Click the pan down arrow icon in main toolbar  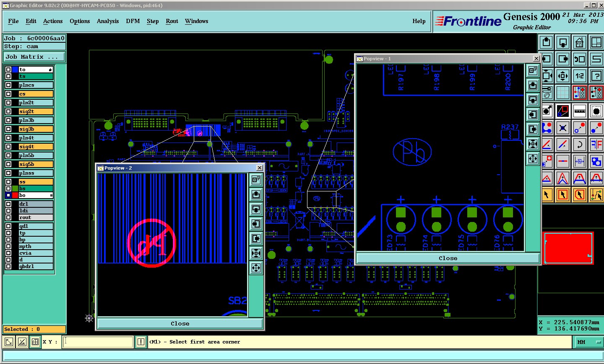point(563,42)
